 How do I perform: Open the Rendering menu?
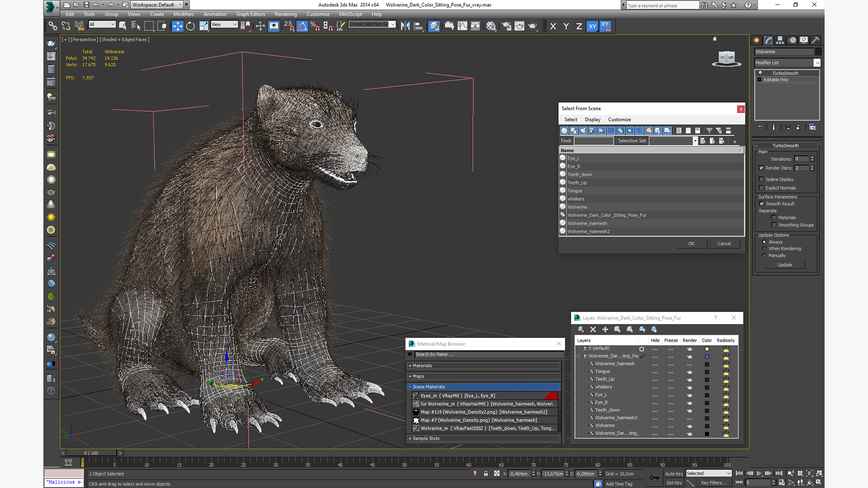pos(286,14)
